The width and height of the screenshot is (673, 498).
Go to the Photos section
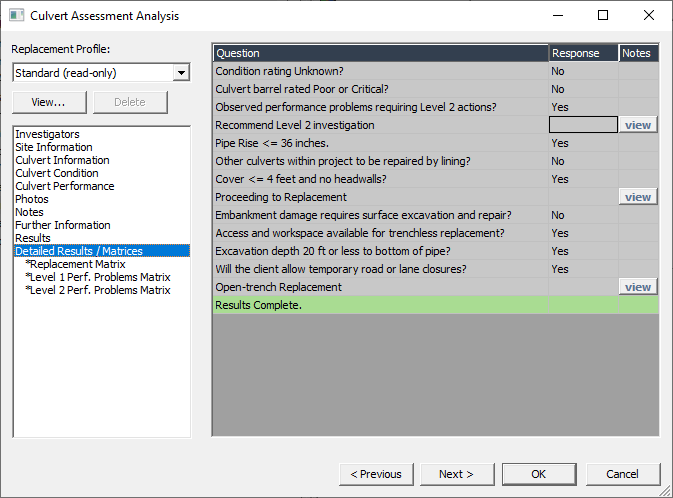click(x=32, y=199)
